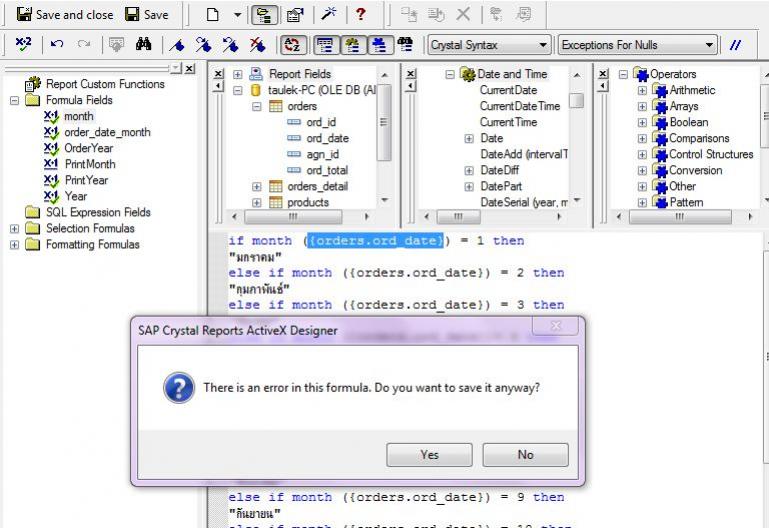The width and height of the screenshot is (769, 528).
Task: Click the small binoculars search icon
Action: 405,45
